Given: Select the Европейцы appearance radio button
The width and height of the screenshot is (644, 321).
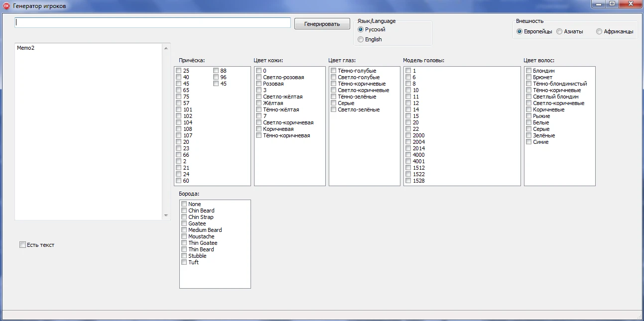Looking at the screenshot, I should coord(519,31).
